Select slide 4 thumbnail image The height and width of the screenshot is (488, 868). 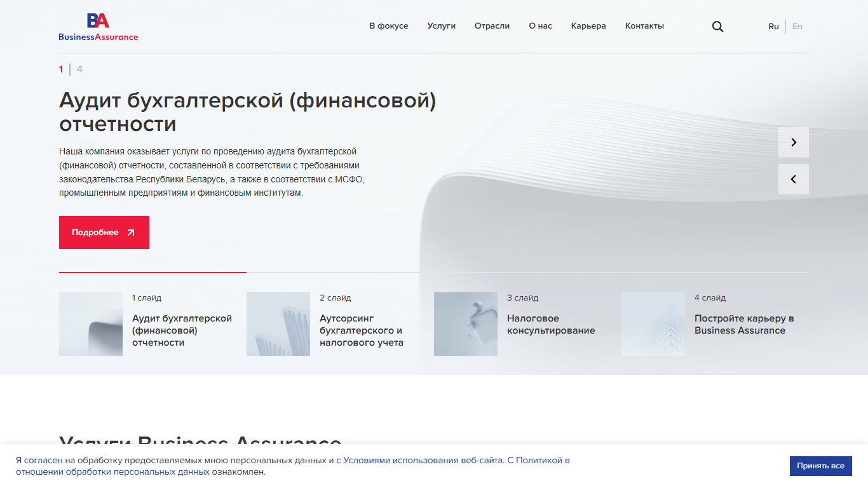(x=653, y=324)
